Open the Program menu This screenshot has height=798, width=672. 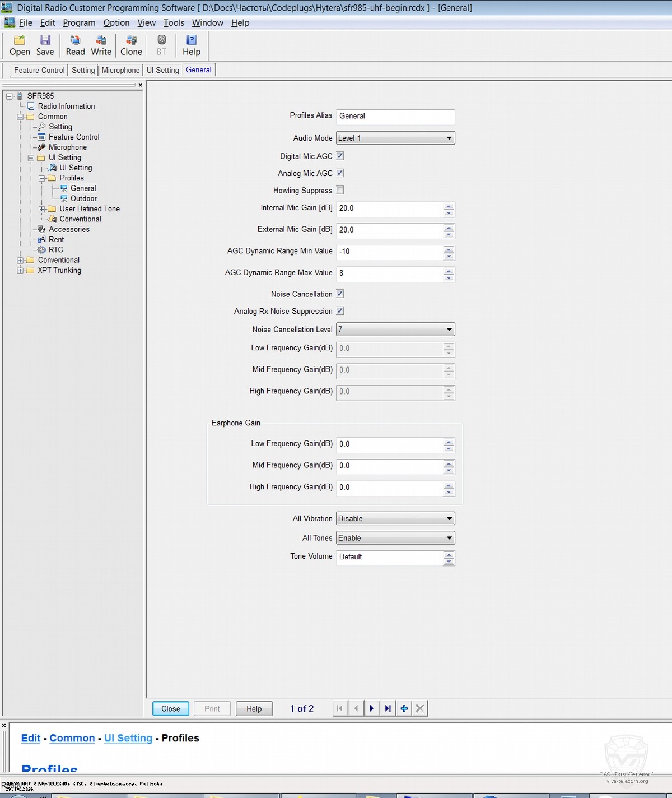79,23
